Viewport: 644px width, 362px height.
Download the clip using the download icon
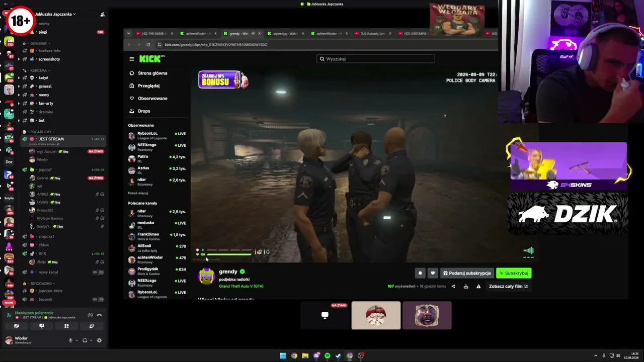click(x=466, y=287)
